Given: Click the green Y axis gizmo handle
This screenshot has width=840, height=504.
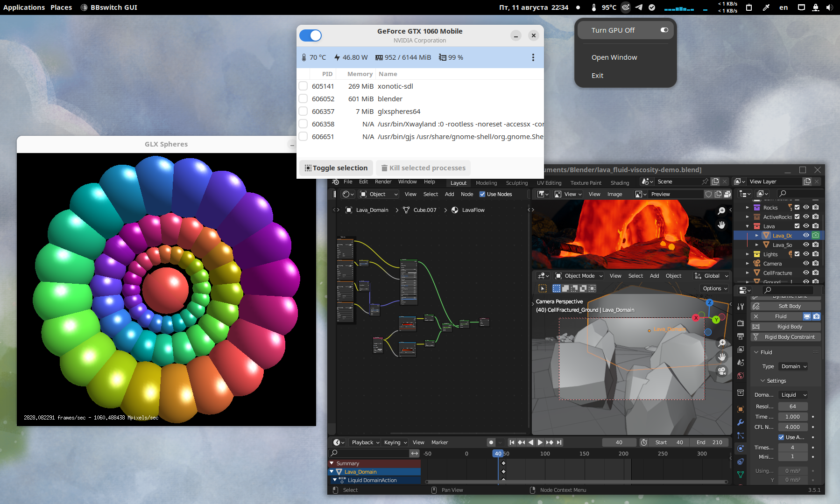Looking at the screenshot, I should (x=716, y=320).
